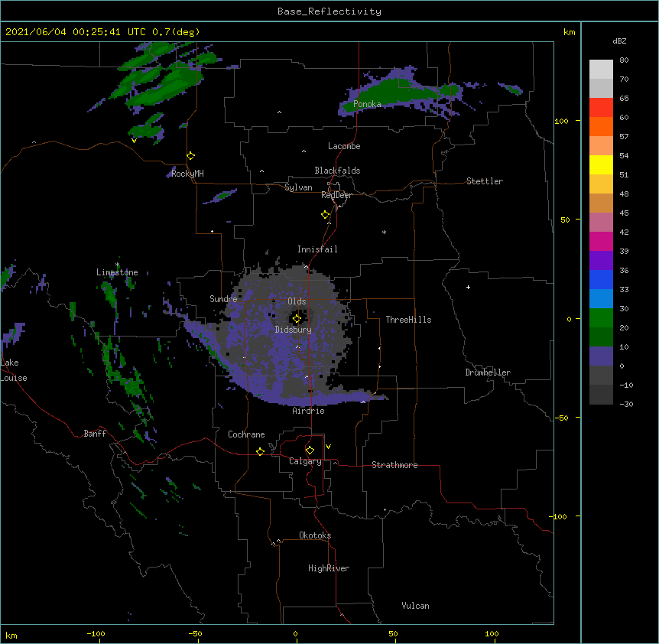The image size is (659, 644).
Task: Click the white plus marker north of Drumheller
Action: 468,287
